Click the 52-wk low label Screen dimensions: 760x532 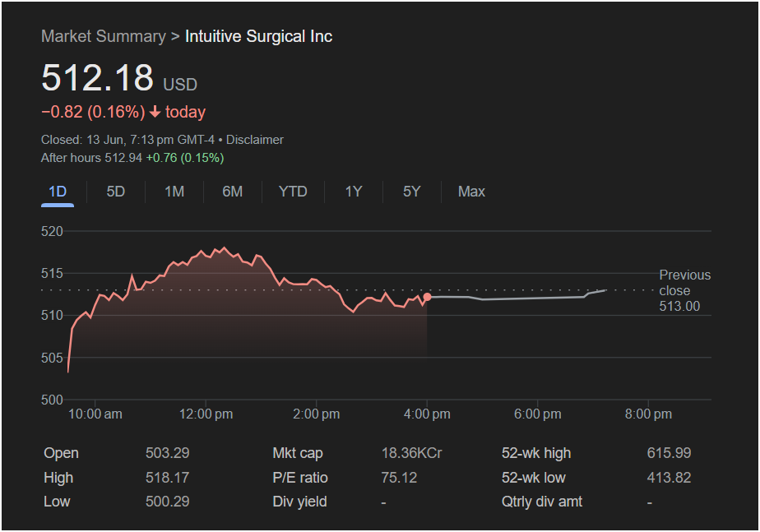[x=534, y=478]
